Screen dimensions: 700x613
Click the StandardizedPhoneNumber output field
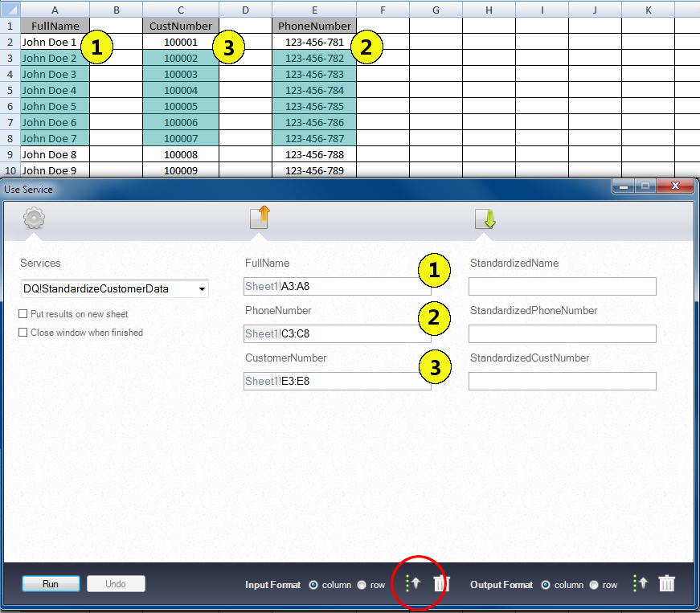tap(562, 333)
